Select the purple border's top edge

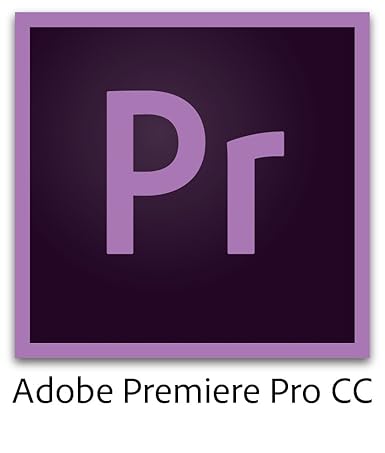[192, 20]
